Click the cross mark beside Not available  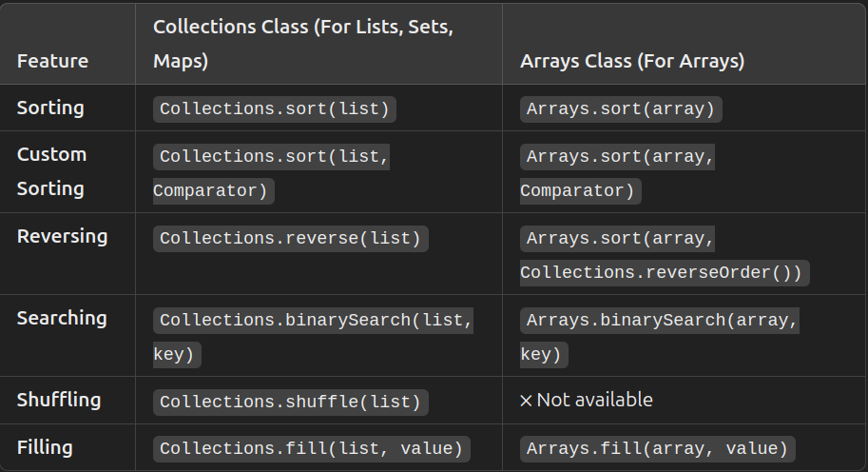tap(526, 401)
